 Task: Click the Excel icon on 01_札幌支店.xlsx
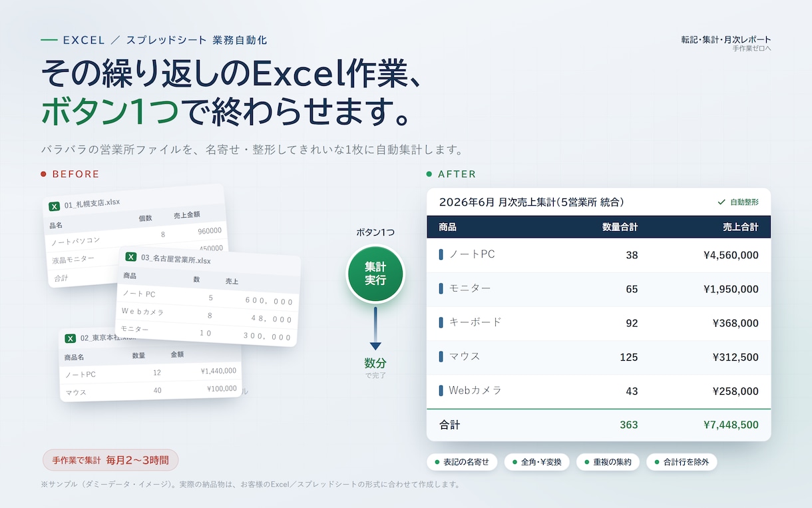pos(55,206)
